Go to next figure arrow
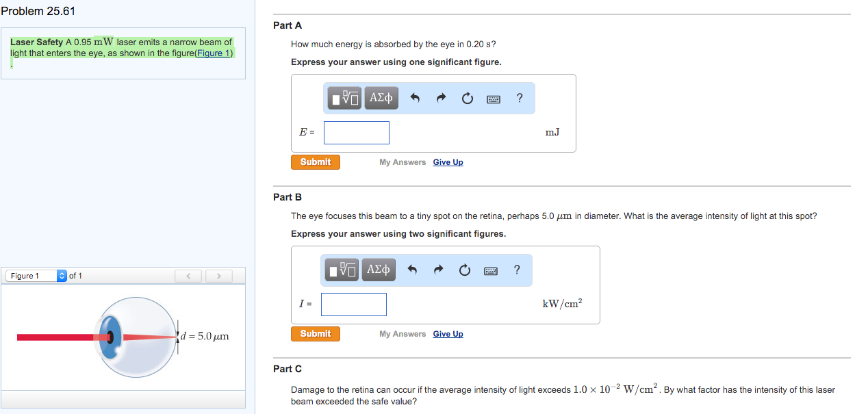The height and width of the screenshot is (414, 868). pos(218,276)
